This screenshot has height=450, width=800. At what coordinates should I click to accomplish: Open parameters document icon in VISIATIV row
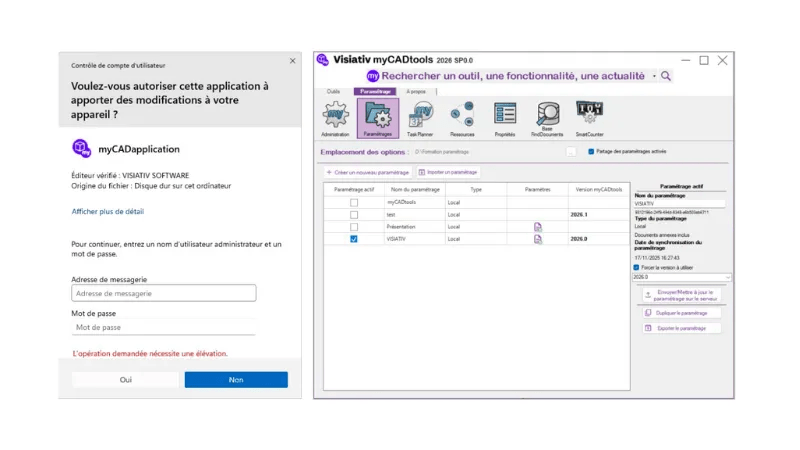[x=538, y=239]
